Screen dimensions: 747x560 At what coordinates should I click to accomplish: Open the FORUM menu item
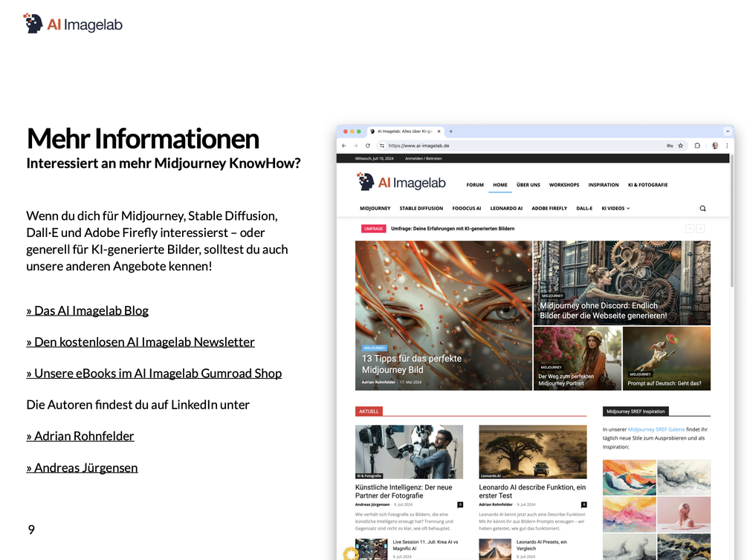(475, 185)
